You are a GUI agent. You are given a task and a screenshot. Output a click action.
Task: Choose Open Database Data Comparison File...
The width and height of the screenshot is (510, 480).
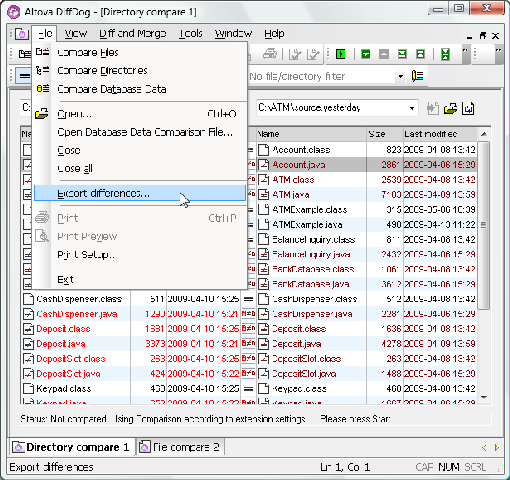click(140, 132)
